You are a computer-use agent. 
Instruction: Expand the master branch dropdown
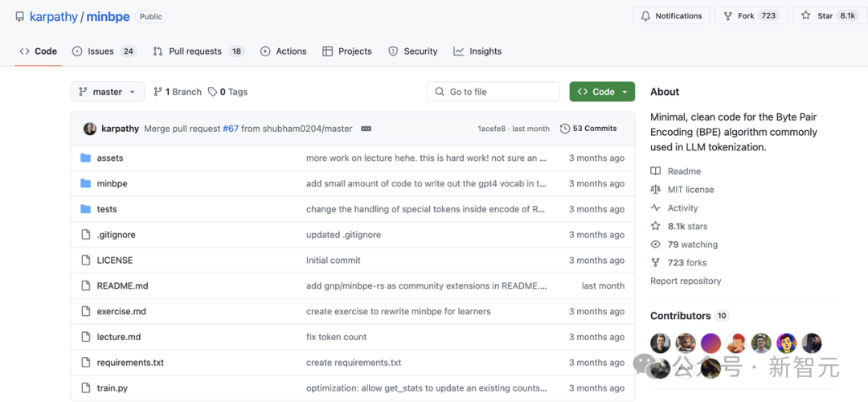108,92
